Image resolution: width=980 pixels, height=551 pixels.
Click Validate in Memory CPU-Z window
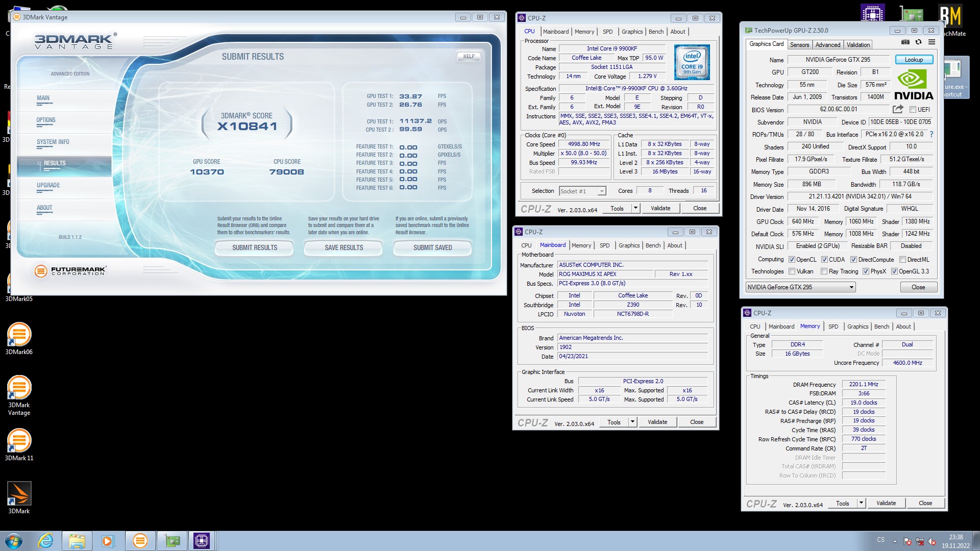pos(886,503)
